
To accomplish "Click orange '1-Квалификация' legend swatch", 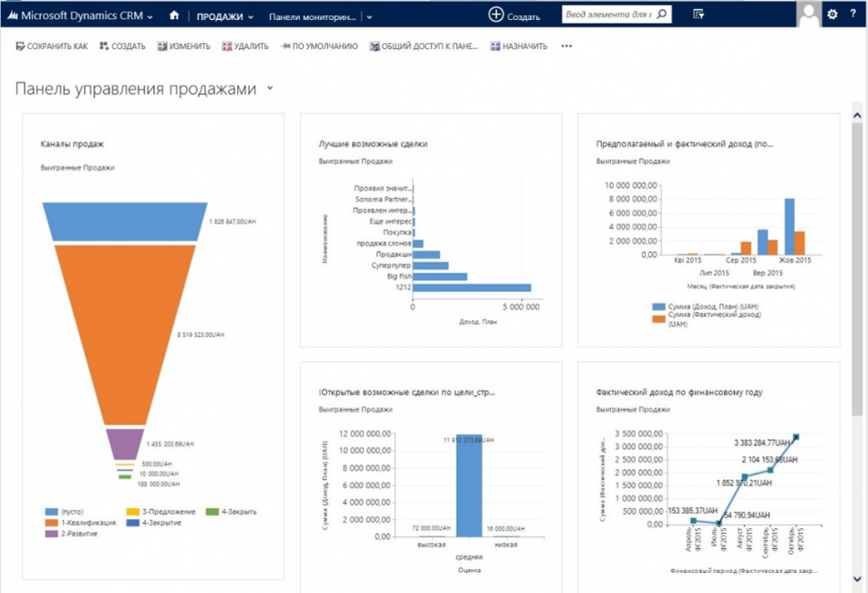I will (50, 523).
